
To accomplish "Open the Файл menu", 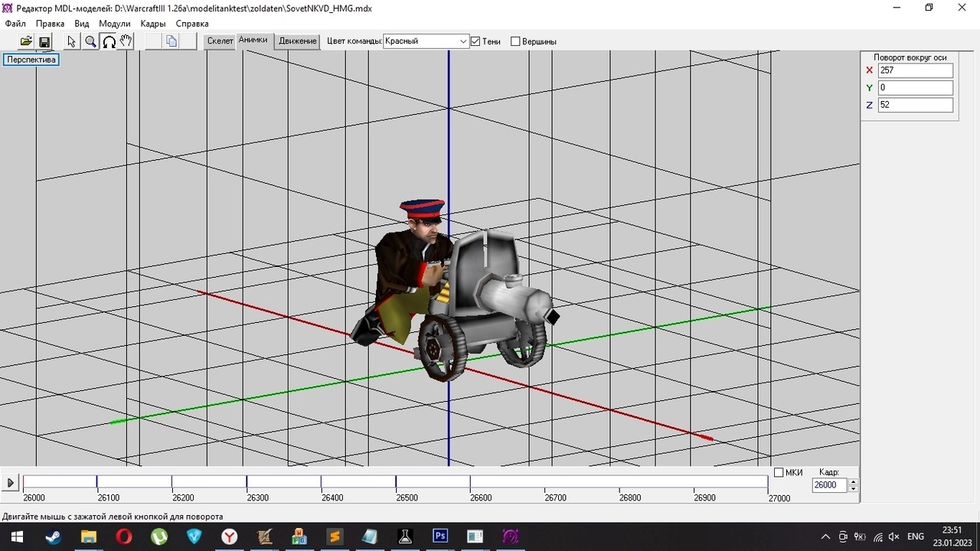I will [x=15, y=24].
